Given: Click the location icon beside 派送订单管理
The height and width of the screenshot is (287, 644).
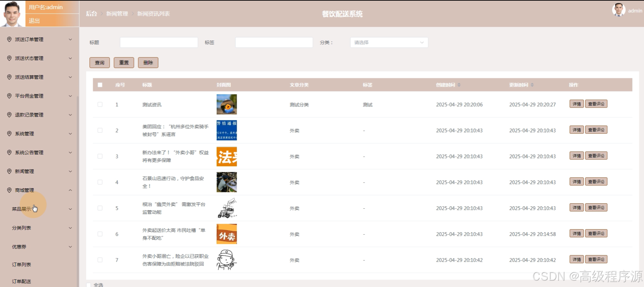Looking at the screenshot, I should (9, 39).
